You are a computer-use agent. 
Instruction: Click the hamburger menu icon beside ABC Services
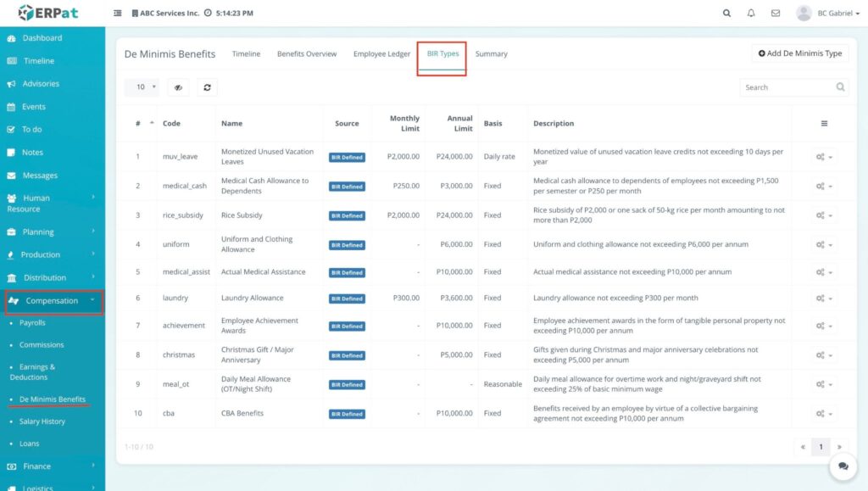(x=118, y=14)
